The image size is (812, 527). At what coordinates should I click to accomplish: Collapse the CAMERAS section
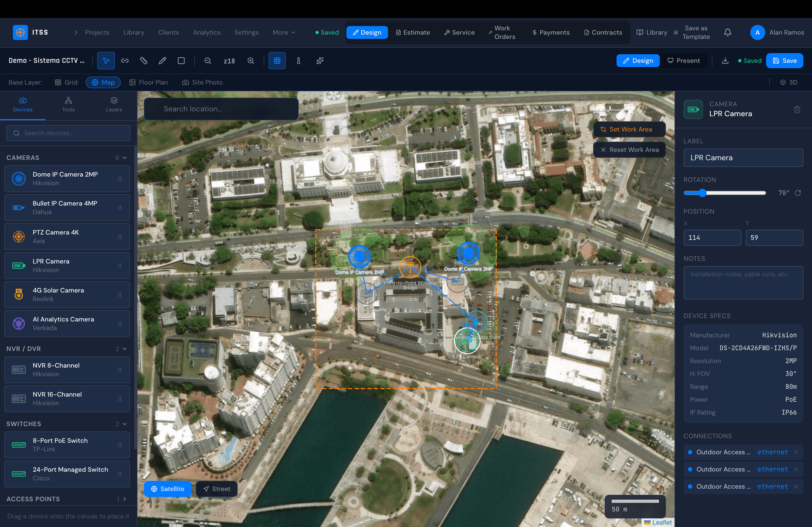(124, 158)
